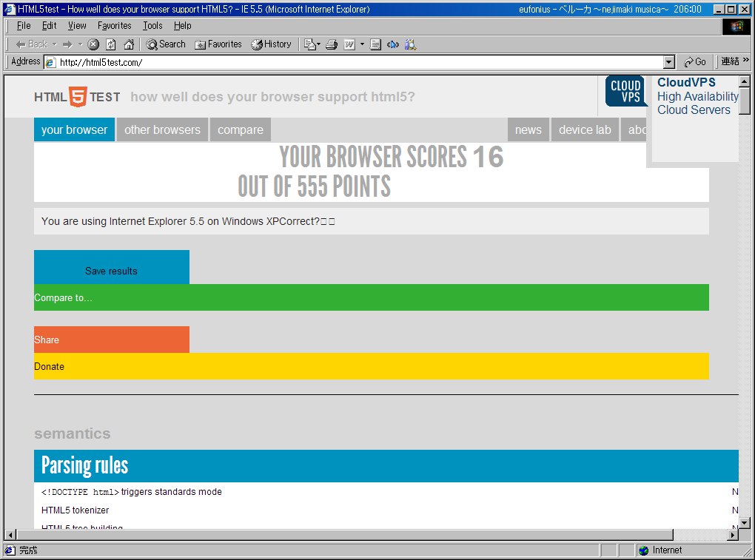Click the blue Save results button
Image resolution: width=755 pixels, height=560 pixels.
pos(112,267)
